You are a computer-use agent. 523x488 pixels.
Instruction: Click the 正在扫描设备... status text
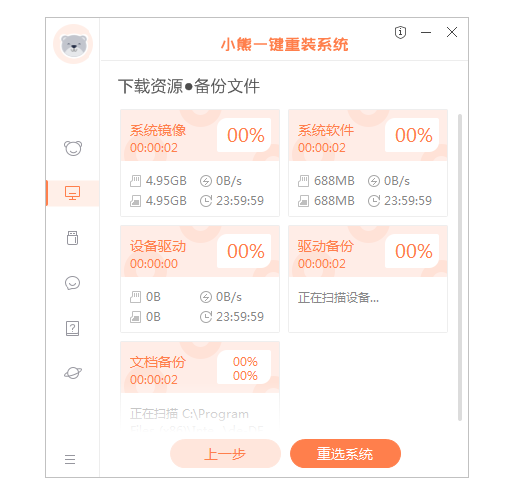pos(338,298)
